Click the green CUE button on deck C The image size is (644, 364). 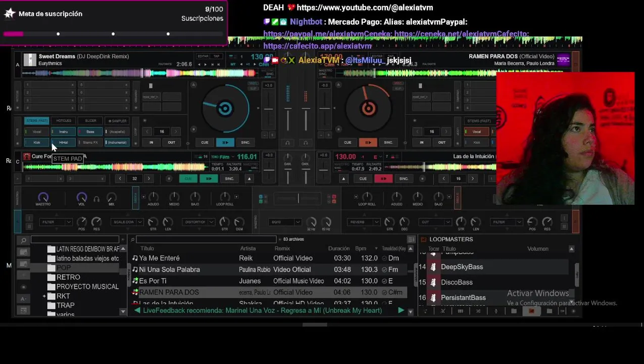(188, 178)
